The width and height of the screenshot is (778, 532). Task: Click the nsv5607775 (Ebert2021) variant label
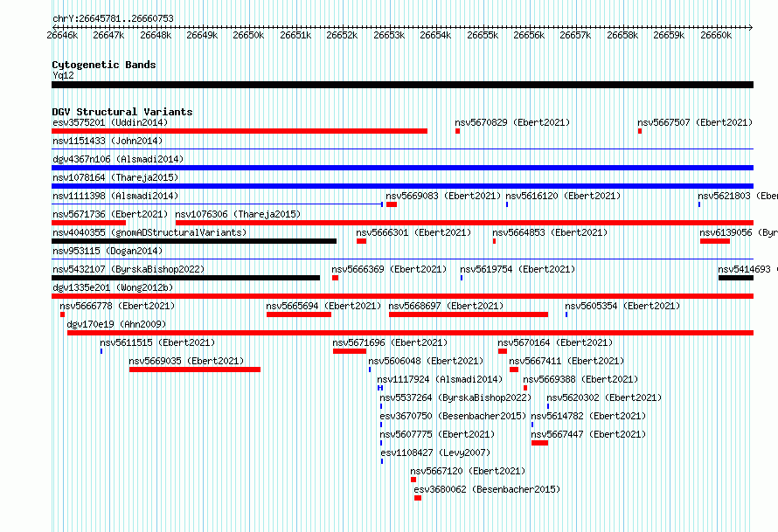click(x=437, y=434)
